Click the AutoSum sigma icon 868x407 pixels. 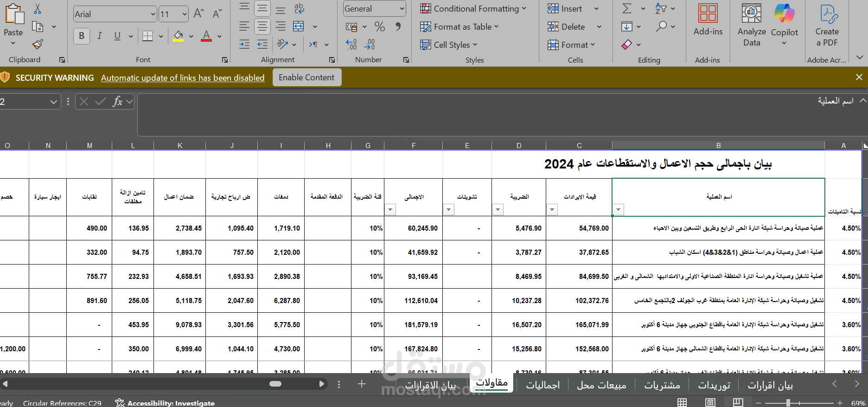click(x=627, y=8)
